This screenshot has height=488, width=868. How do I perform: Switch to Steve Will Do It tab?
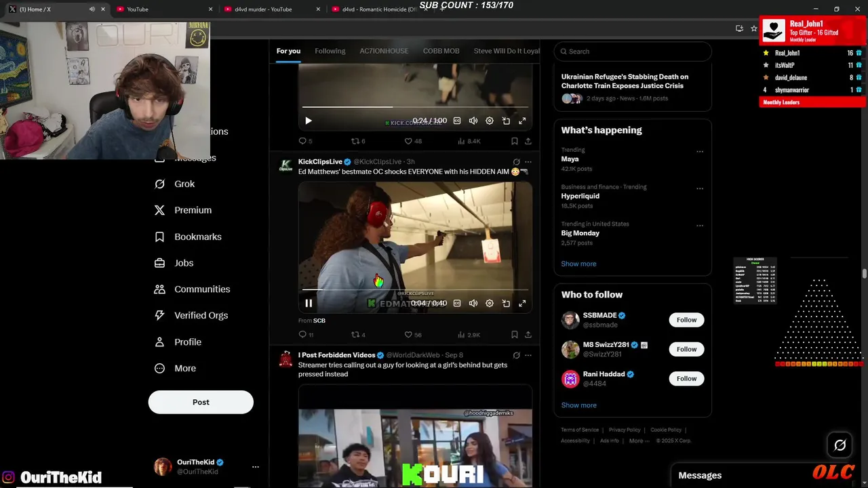pyautogui.click(x=506, y=51)
